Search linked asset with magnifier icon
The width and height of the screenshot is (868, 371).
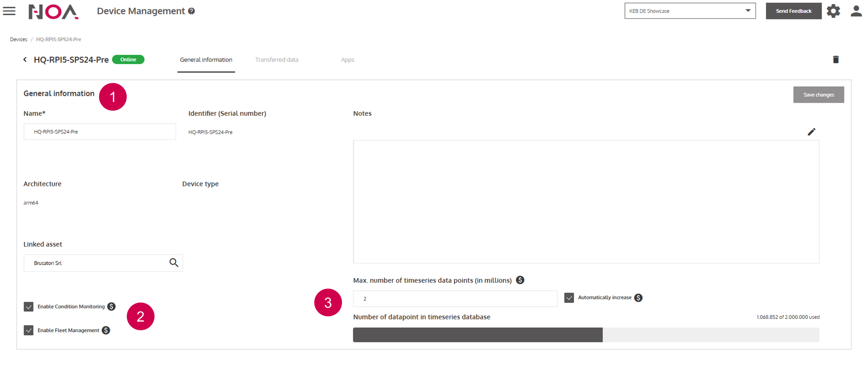pyautogui.click(x=174, y=263)
